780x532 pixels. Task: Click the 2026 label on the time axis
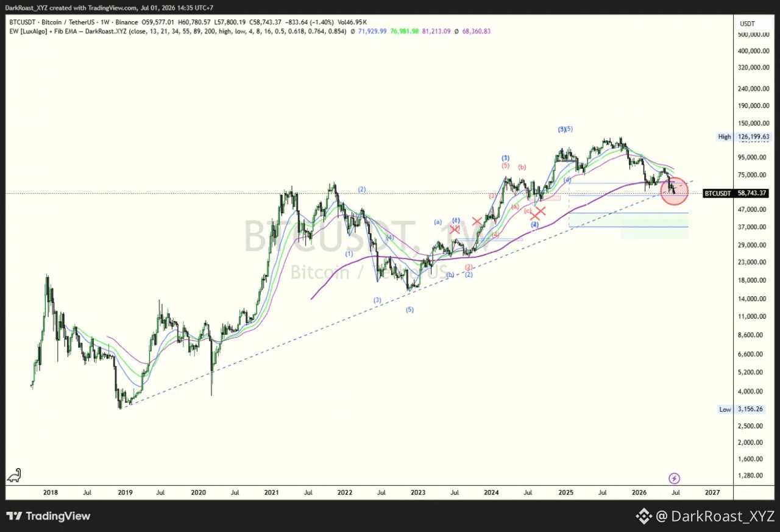(x=639, y=492)
